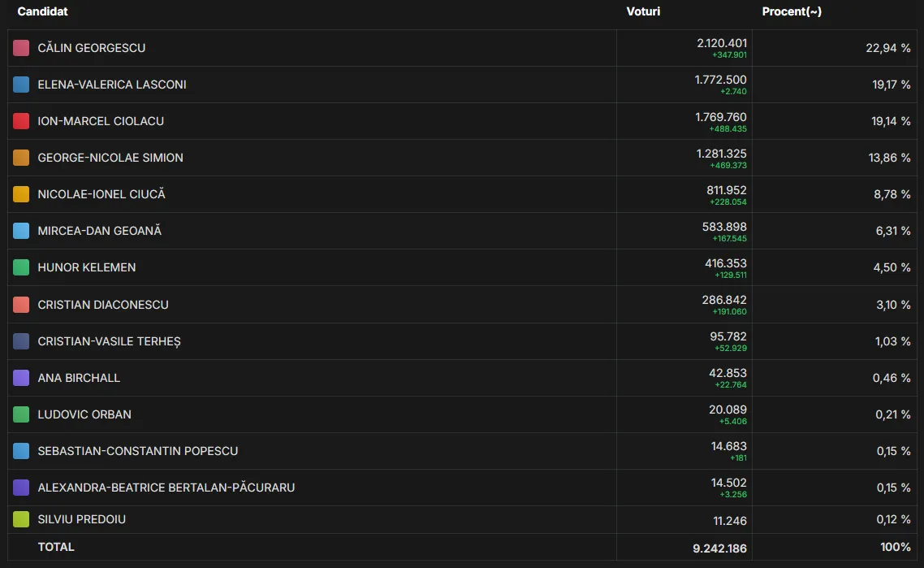The width and height of the screenshot is (924, 568).
Task: Click the Procent(~) column header
Action: coord(792,11)
